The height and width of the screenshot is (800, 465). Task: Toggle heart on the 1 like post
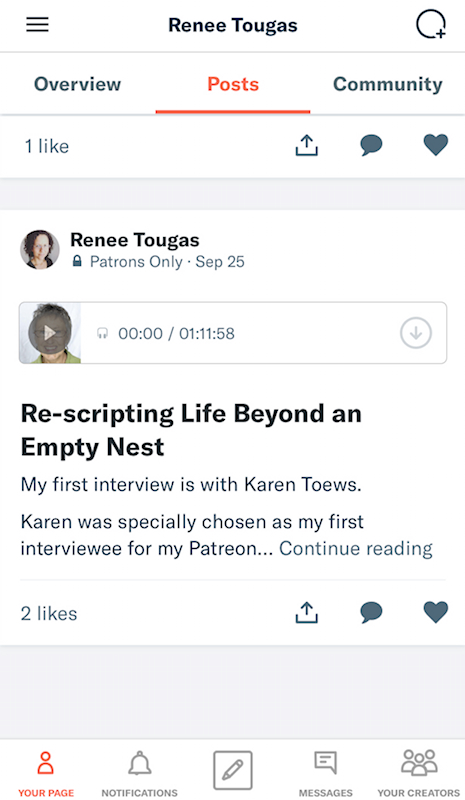[436, 145]
